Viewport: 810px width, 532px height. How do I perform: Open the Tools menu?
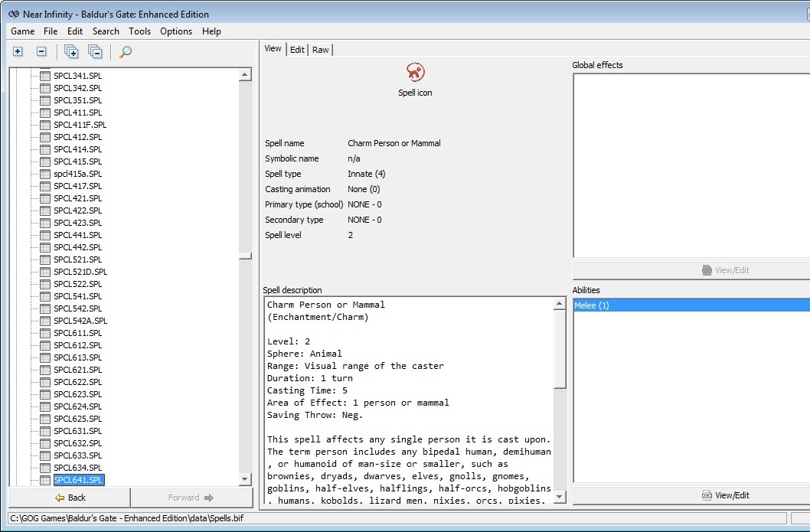[139, 31]
